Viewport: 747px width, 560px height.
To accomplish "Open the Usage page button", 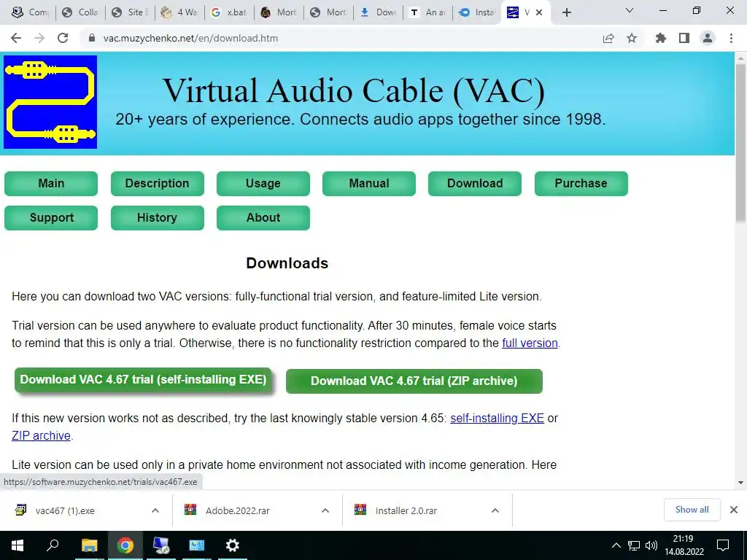I will coord(263,183).
